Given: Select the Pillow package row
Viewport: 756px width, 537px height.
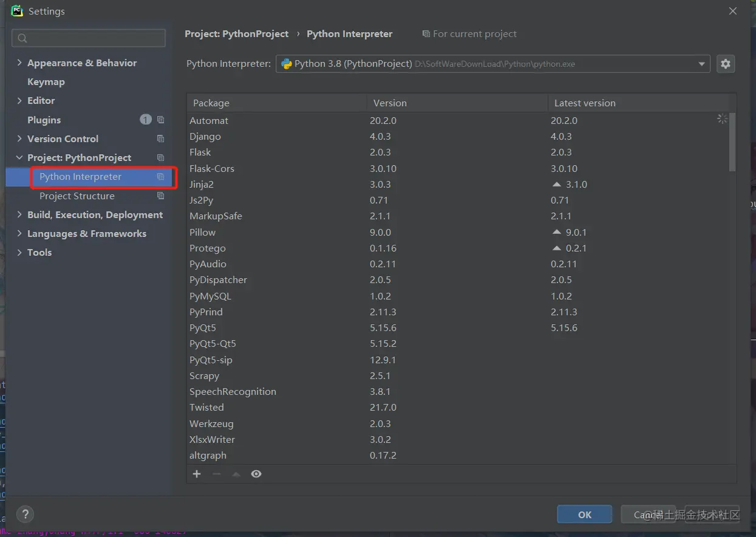Looking at the screenshot, I should click(458, 232).
